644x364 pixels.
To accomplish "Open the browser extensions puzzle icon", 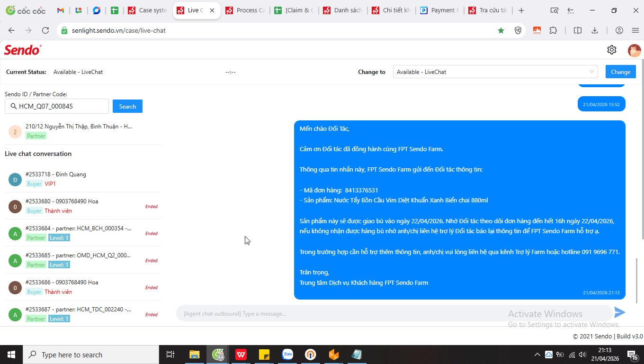I will (553, 30).
